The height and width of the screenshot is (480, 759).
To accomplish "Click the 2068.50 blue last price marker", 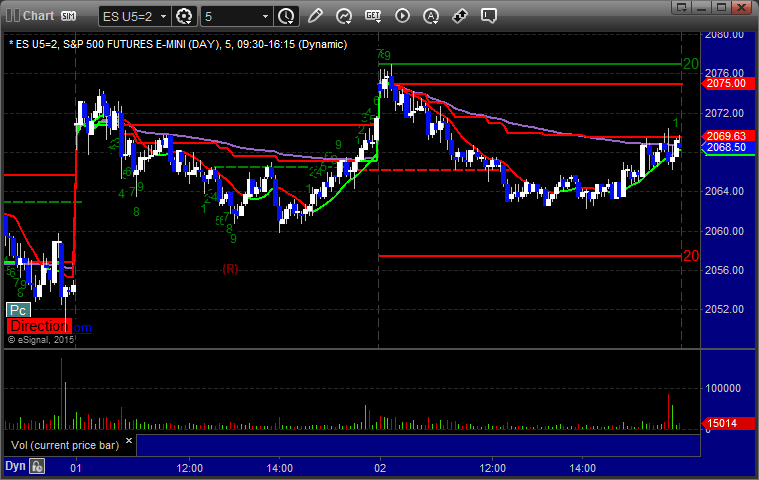I will point(728,147).
